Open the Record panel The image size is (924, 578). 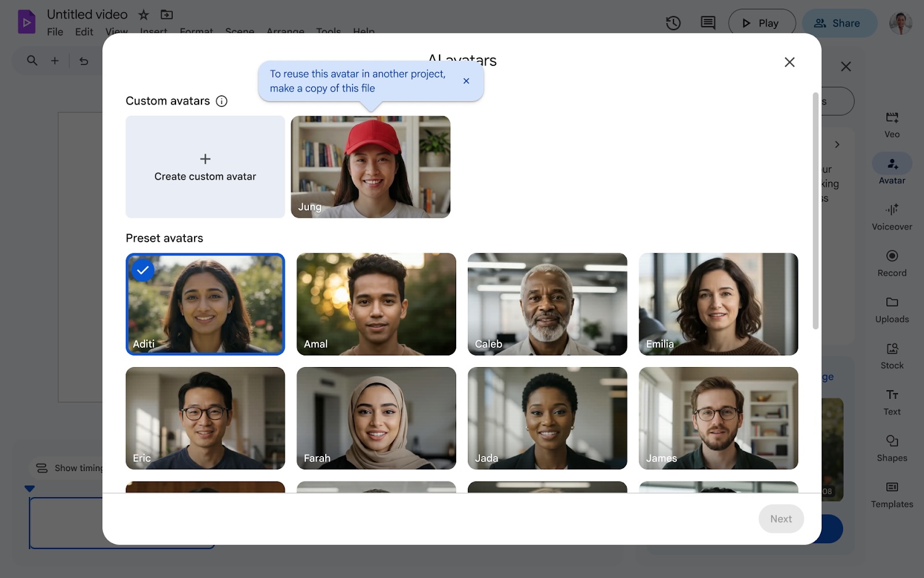892,261
